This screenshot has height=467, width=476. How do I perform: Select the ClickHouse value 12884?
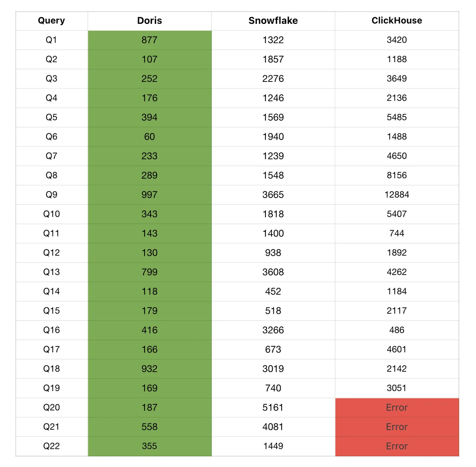point(396,195)
